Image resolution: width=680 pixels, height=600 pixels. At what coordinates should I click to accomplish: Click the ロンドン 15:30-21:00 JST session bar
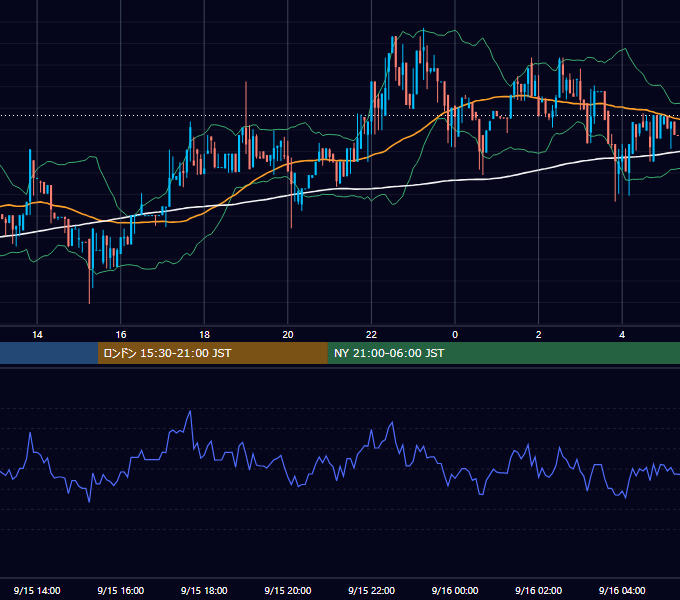point(212,353)
